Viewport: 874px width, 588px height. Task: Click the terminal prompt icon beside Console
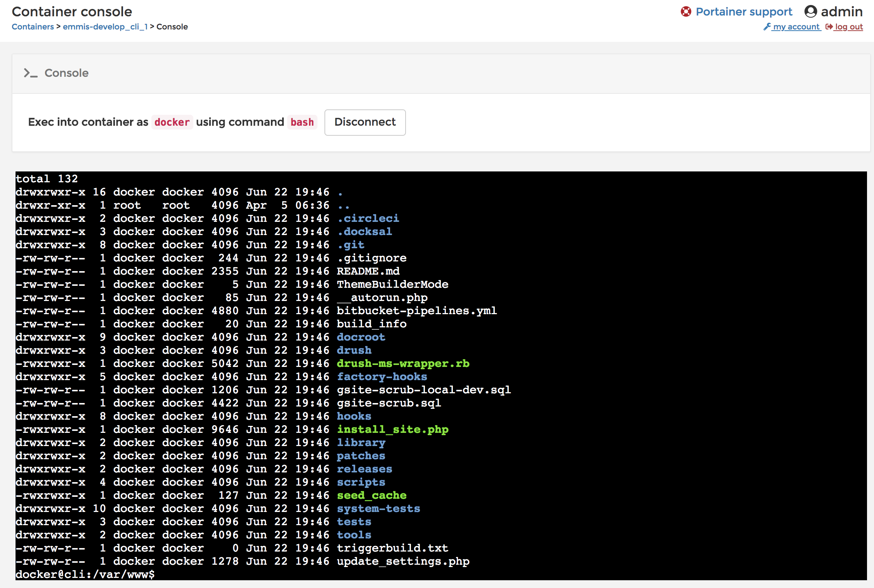30,73
